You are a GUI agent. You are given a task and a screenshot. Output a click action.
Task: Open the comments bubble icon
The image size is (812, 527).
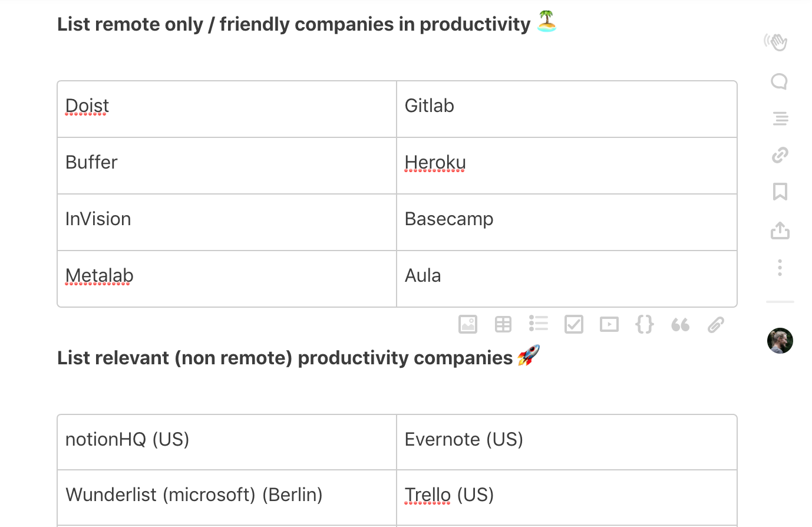coord(780,81)
